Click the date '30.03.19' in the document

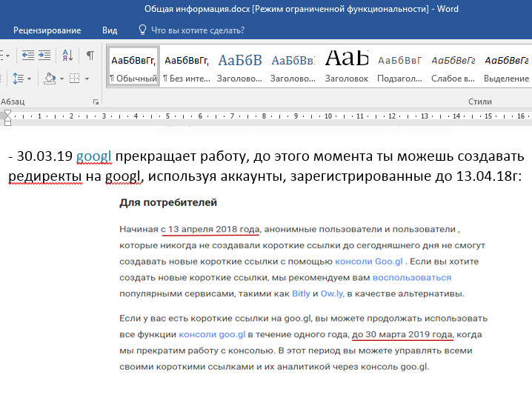pos(44,156)
